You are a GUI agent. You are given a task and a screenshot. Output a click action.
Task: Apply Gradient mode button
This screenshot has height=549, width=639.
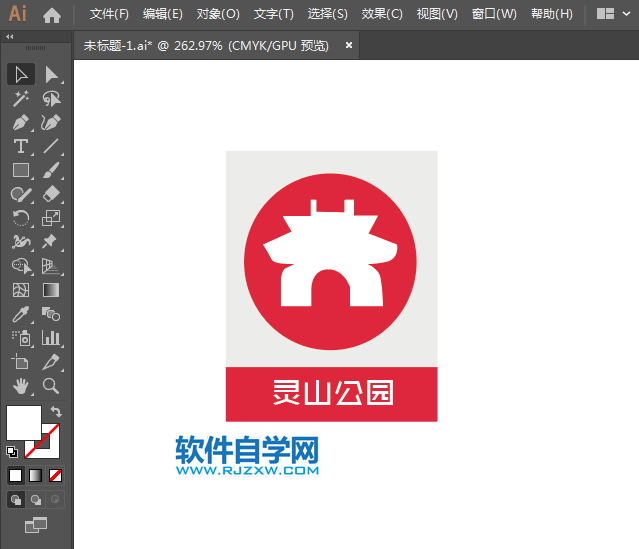(35, 475)
